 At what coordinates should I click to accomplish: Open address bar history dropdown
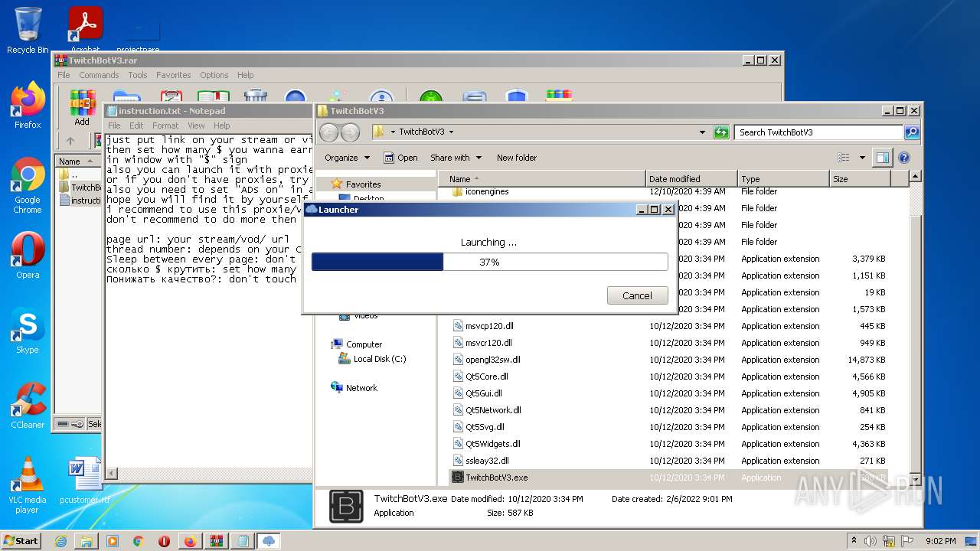coord(703,132)
